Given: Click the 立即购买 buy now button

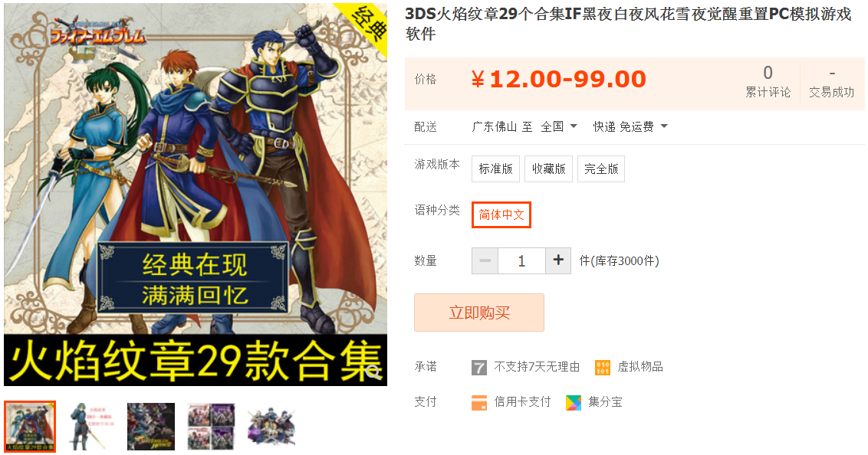Looking at the screenshot, I should pos(478,313).
